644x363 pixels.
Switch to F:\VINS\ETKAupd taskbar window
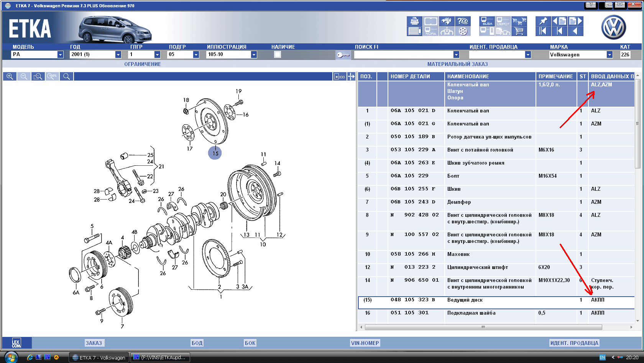coord(160,357)
